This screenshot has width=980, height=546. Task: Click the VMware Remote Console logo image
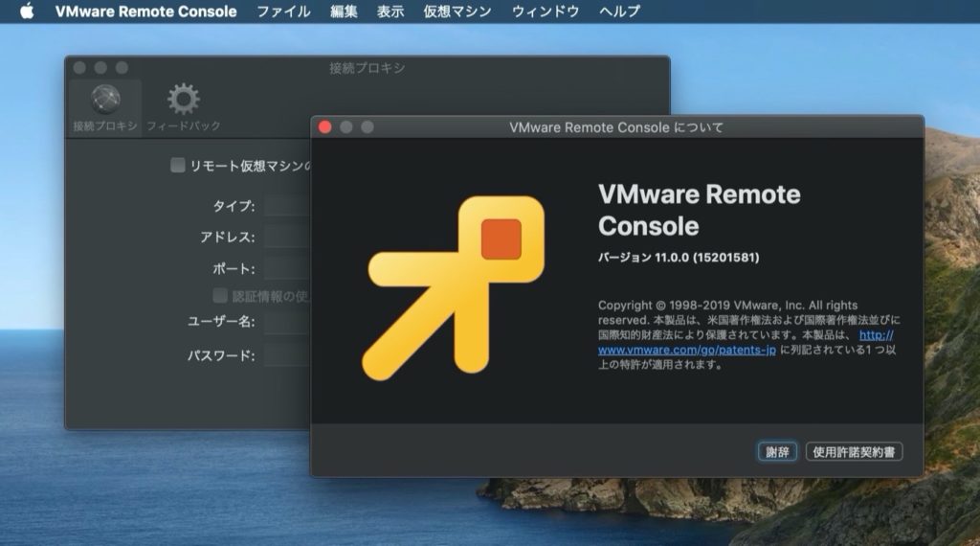coord(455,287)
